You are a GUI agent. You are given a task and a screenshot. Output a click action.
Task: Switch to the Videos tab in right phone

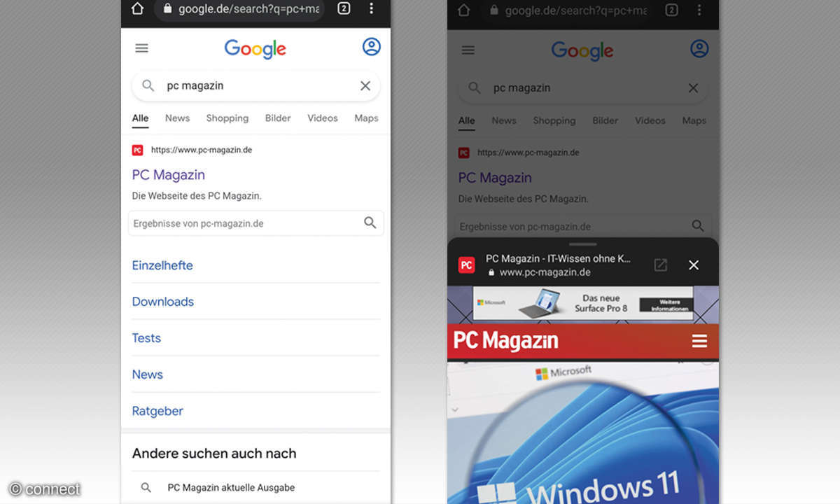[x=650, y=120]
